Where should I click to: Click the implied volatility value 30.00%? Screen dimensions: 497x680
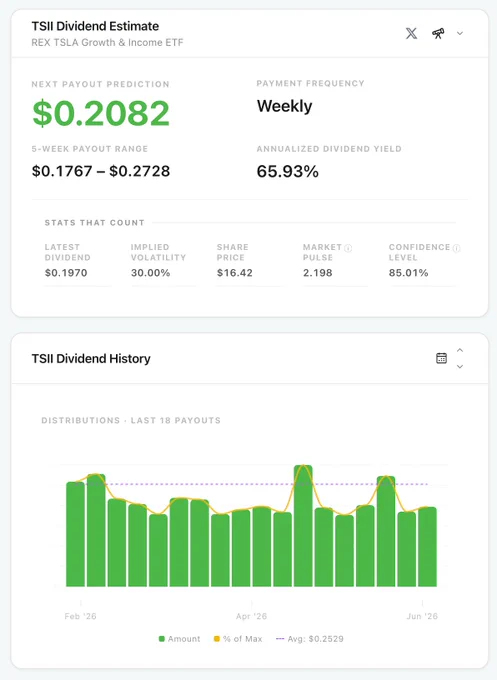tap(150, 273)
